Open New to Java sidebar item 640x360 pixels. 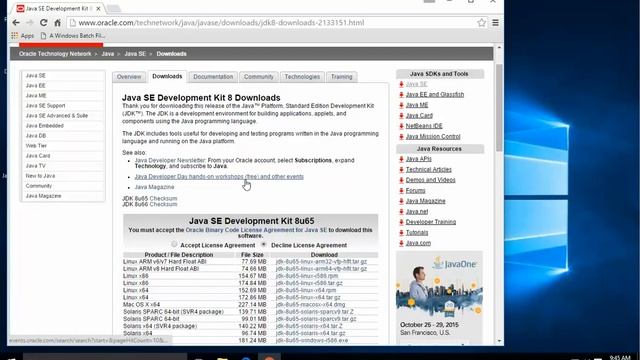click(40, 176)
